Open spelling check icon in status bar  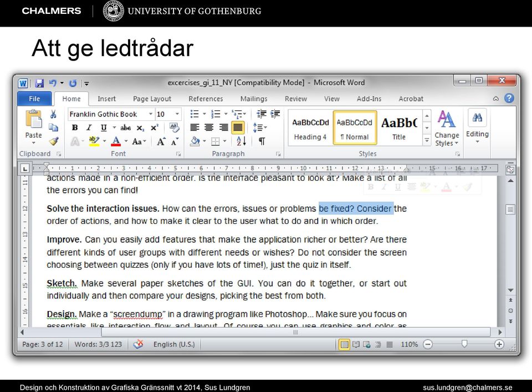(x=139, y=344)
